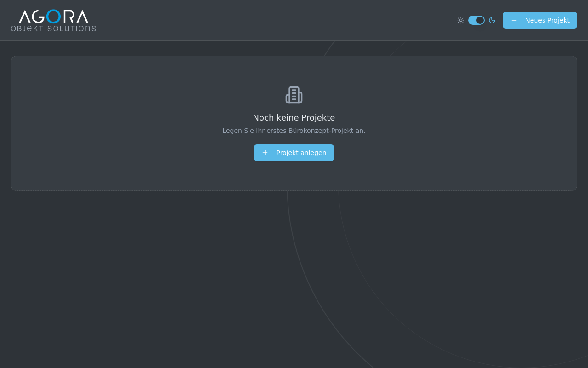
Task: Click the sun light-mode icon
Action: [x=461, y=20]
